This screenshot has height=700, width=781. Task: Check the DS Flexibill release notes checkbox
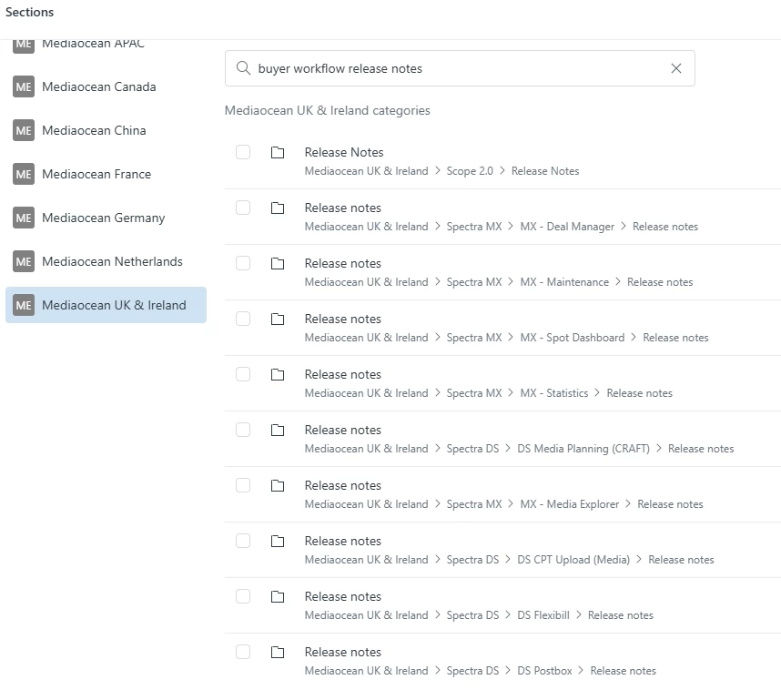click(243, 596)
